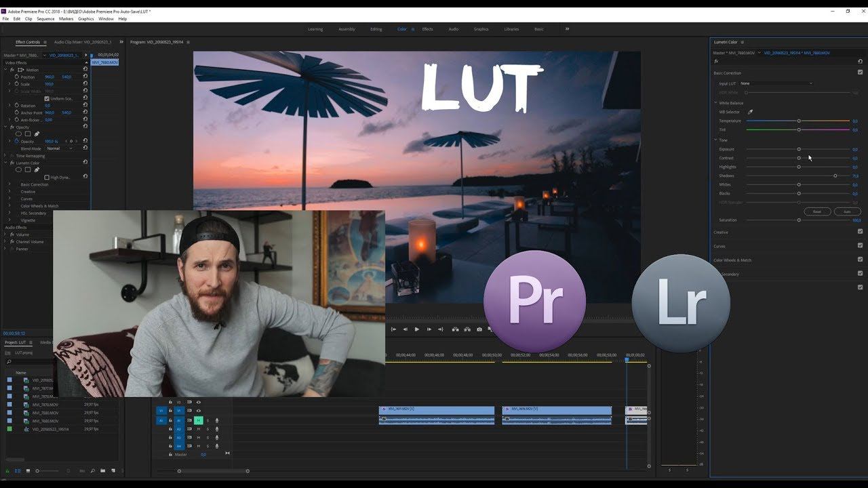Click the Auto tone button

point(847,211)
